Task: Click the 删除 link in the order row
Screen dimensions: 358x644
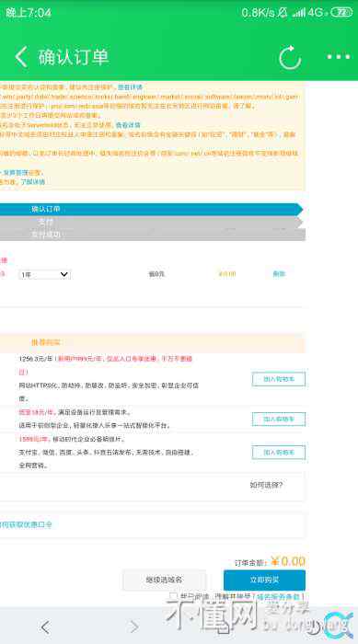Action: [x=279, y=274]
